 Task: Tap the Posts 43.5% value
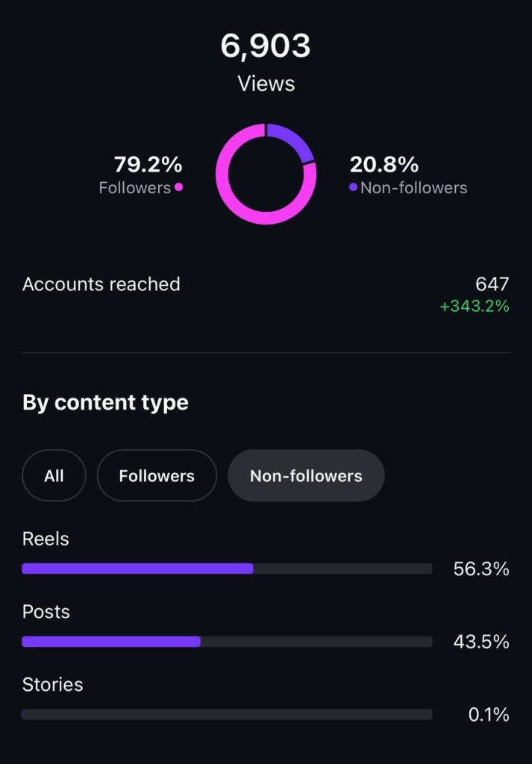[481, 642]
